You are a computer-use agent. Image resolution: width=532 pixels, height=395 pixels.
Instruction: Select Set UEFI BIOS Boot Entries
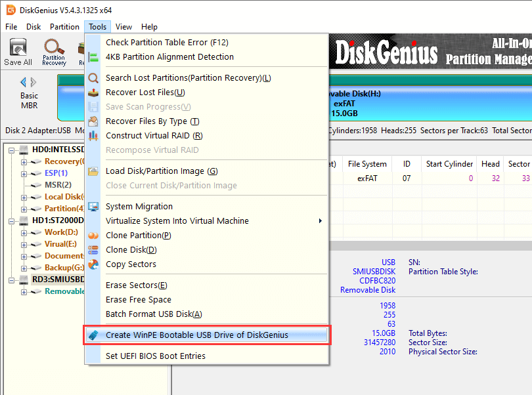tap(156, 356)
